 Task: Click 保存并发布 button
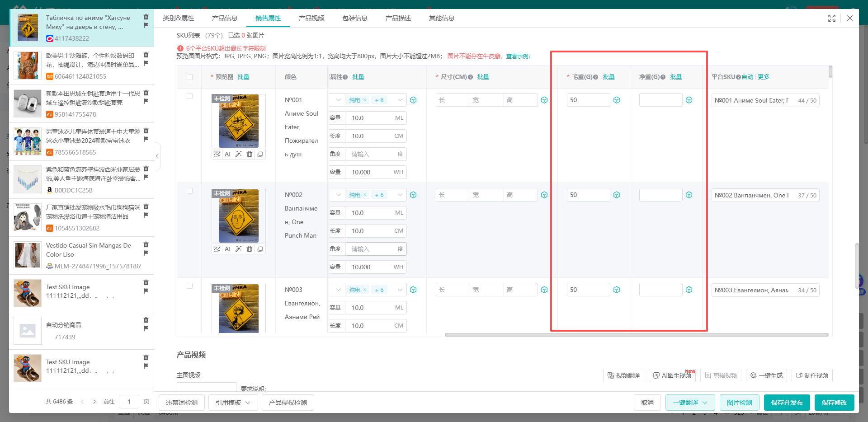(x=787, y=403)
